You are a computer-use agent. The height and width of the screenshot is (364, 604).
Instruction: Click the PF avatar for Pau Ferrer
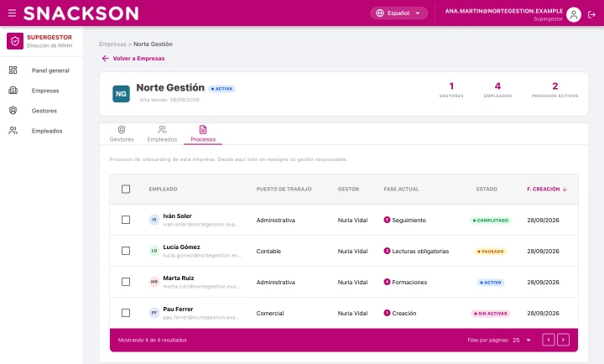(154, 313)
